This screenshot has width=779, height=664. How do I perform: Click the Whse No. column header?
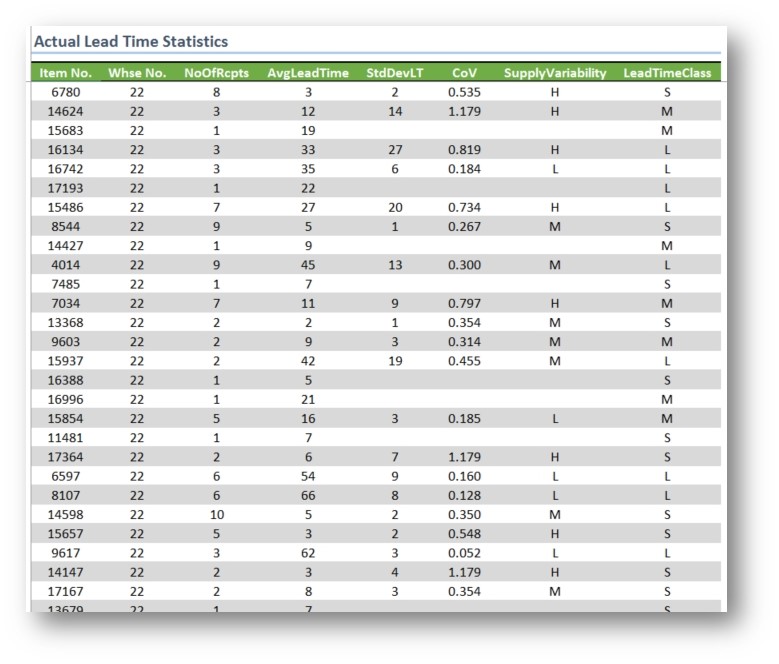point(137,73)
